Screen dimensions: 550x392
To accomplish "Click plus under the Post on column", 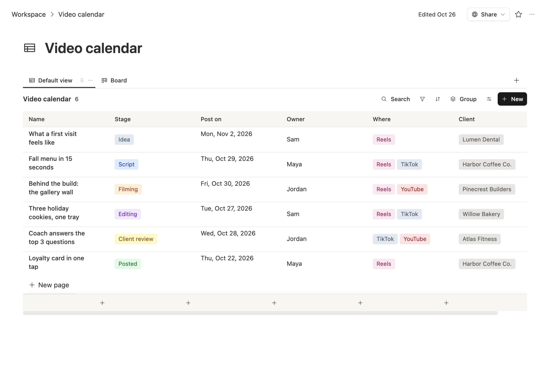I will pos(274,303).
